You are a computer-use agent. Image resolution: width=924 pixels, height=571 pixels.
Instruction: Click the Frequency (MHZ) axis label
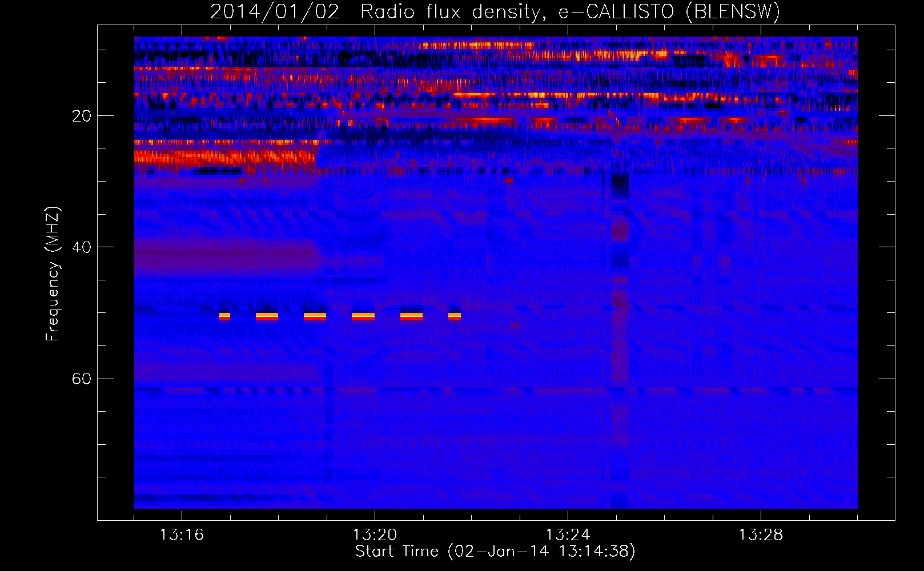(53, 274)
